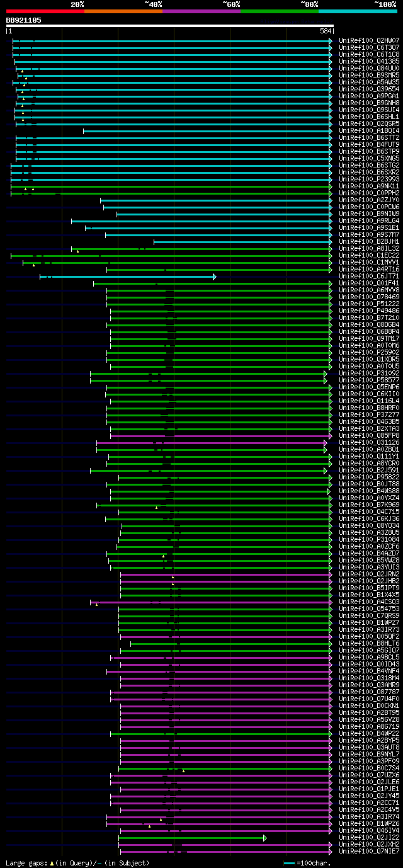Open hit UniRef100_B9SMR5
This screenshot has height=868, width=403.
click(369, 76)
